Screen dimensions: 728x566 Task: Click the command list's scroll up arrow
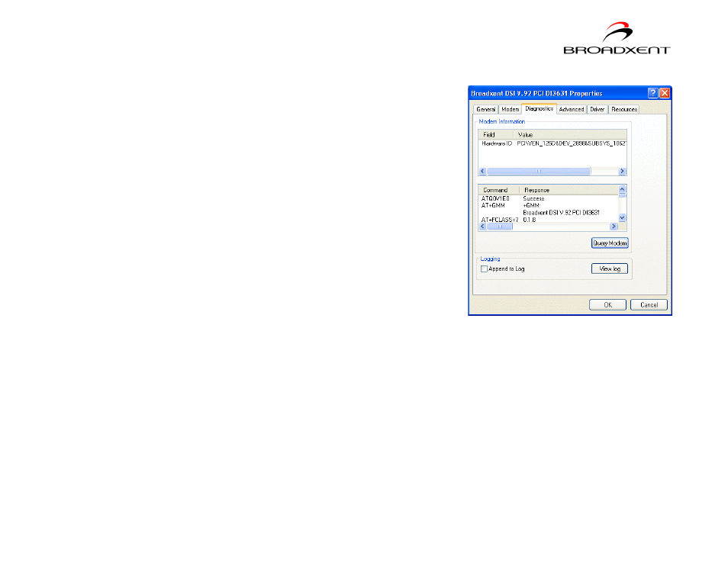pyautogui.click(x=622, y=189)
